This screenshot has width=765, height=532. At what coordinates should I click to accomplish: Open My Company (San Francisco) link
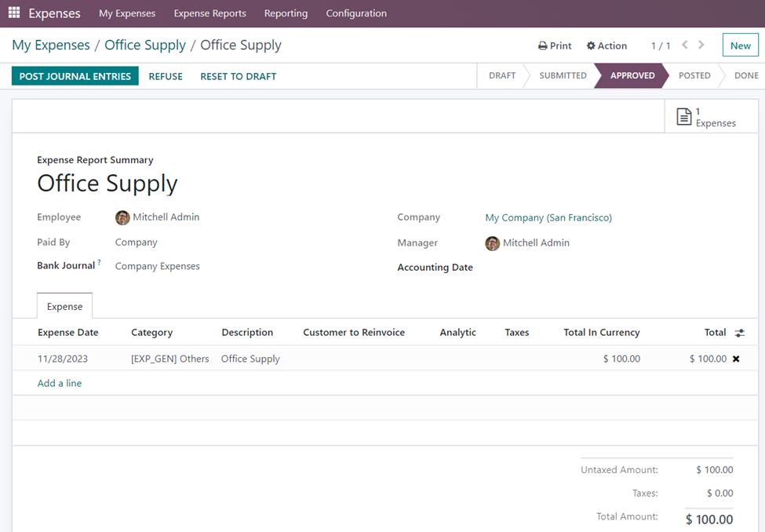click(x=548, y=217)
